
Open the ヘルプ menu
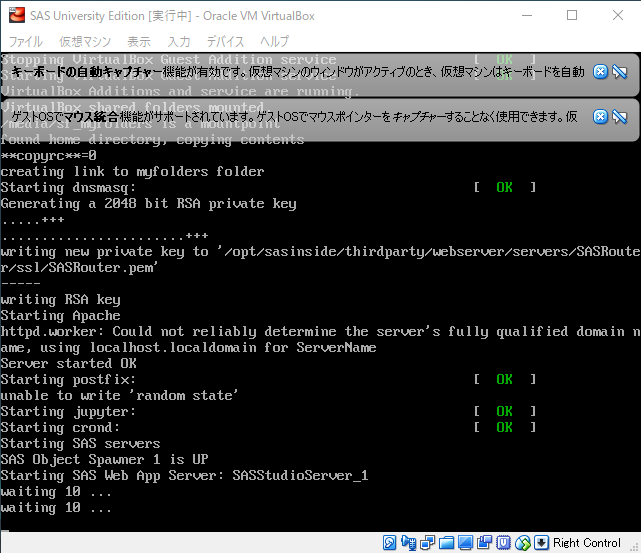274,41
